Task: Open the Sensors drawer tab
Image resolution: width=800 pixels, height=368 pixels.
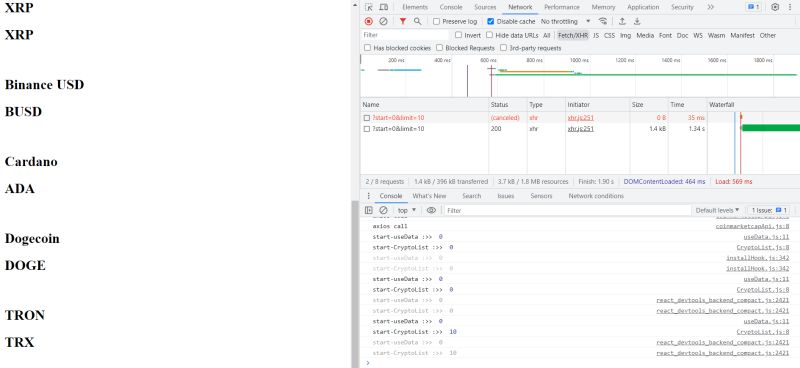Action: (x=541, y=196)
